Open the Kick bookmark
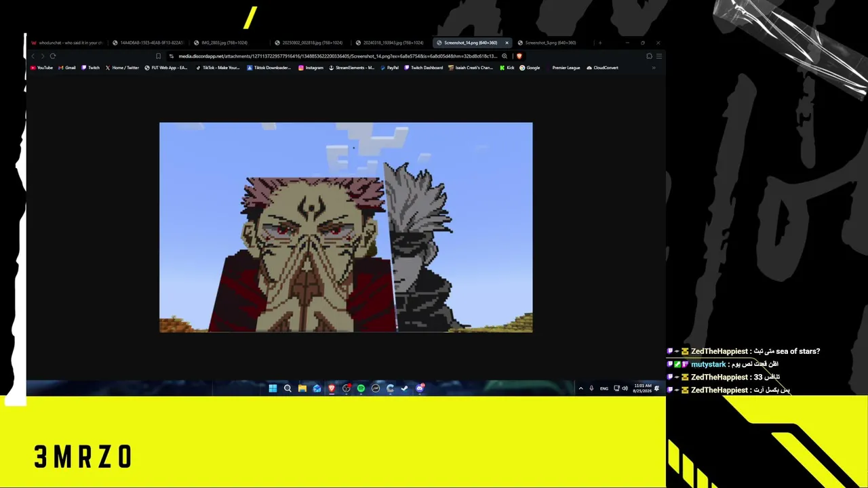The image size is (868, 488). (507, 68)
